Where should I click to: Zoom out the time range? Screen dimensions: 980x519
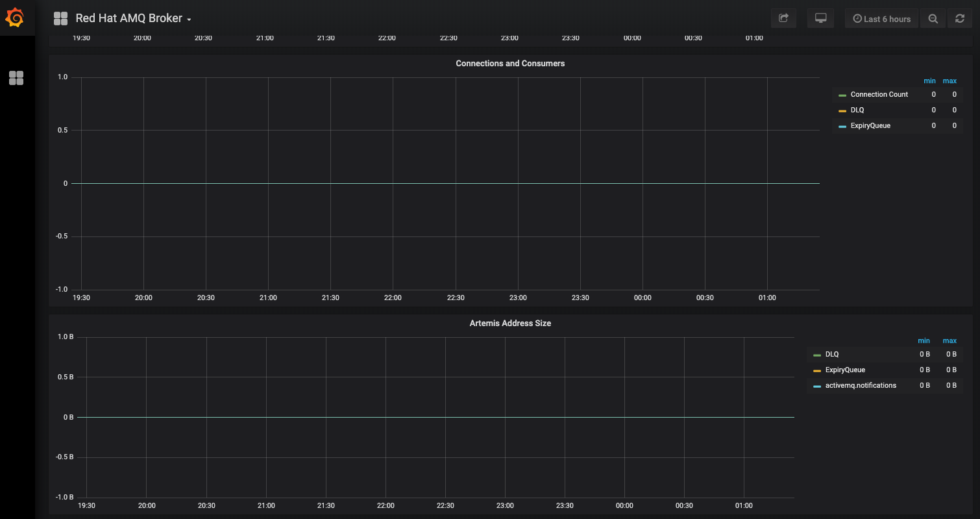point(933,19)
